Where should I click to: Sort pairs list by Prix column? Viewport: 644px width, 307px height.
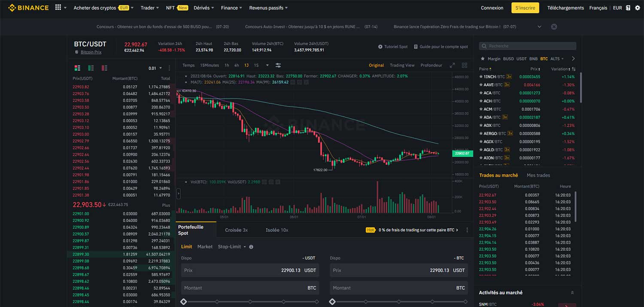coord(535,69)
